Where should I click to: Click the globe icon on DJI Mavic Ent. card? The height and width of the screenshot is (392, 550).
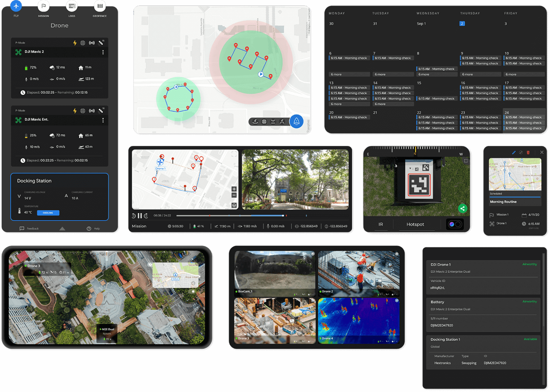(83, 111)
